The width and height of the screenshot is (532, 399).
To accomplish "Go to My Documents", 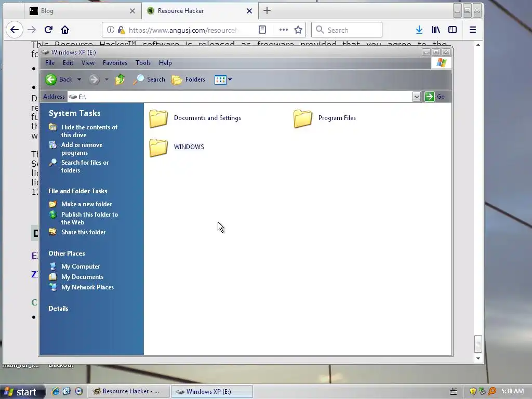I will click(82, 277).
